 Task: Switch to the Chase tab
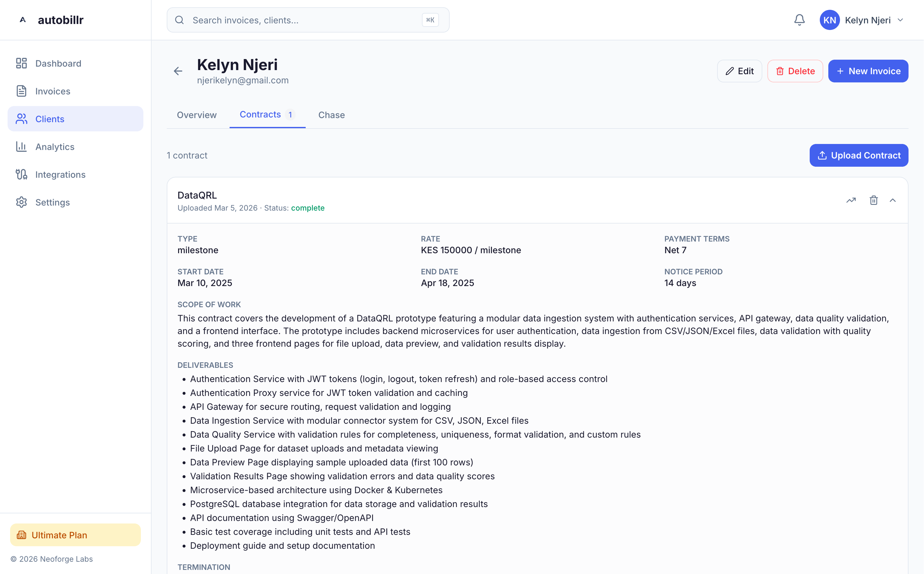click(x=331, y=115)
